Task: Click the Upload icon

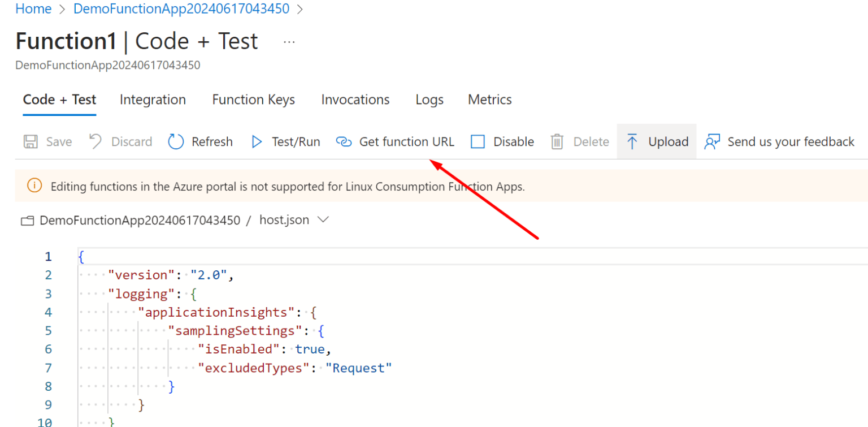Action: 632,141
